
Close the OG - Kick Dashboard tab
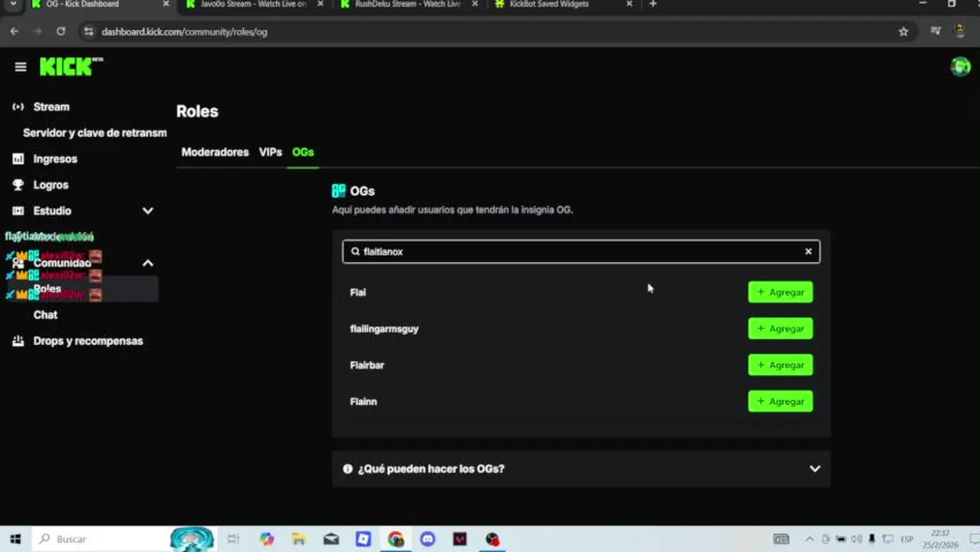[x=166, y=4]
